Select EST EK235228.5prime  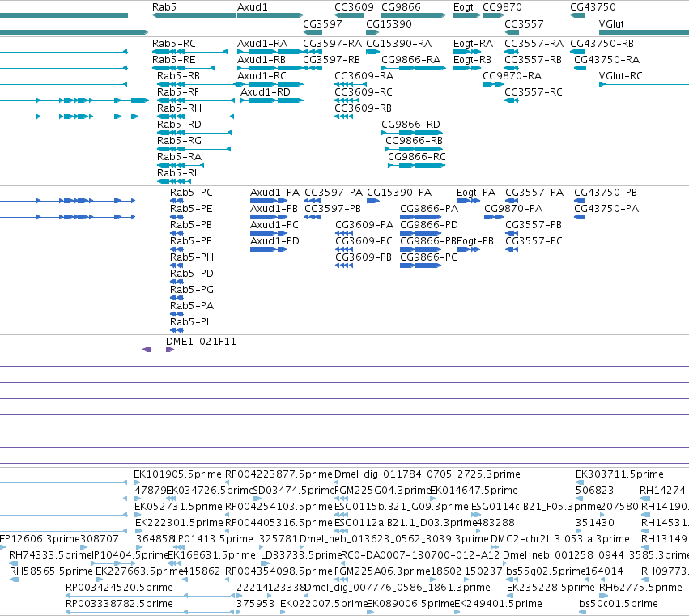(x=551, y=588)
